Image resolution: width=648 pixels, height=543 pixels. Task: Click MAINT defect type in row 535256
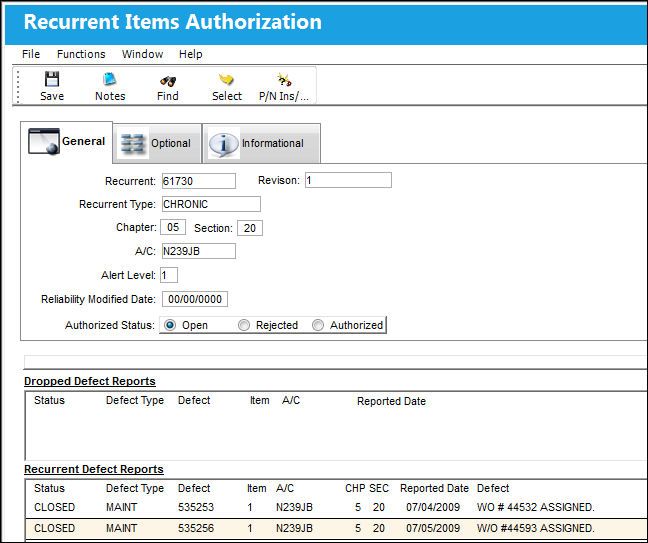[x=122, y=528]
